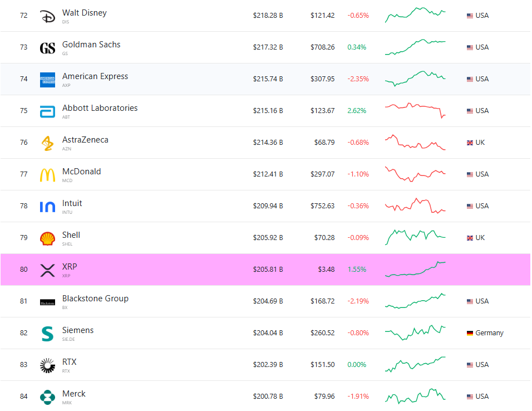
Task: Open the McDonald company link
Action: (81, 172)
